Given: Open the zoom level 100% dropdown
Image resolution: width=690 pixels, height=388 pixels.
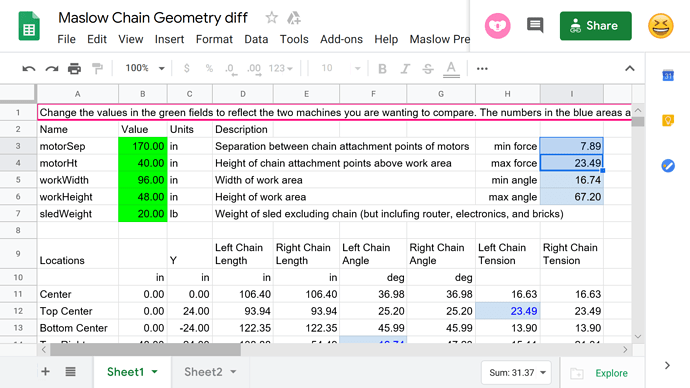Looking at the screenshot, I should 145,68.
